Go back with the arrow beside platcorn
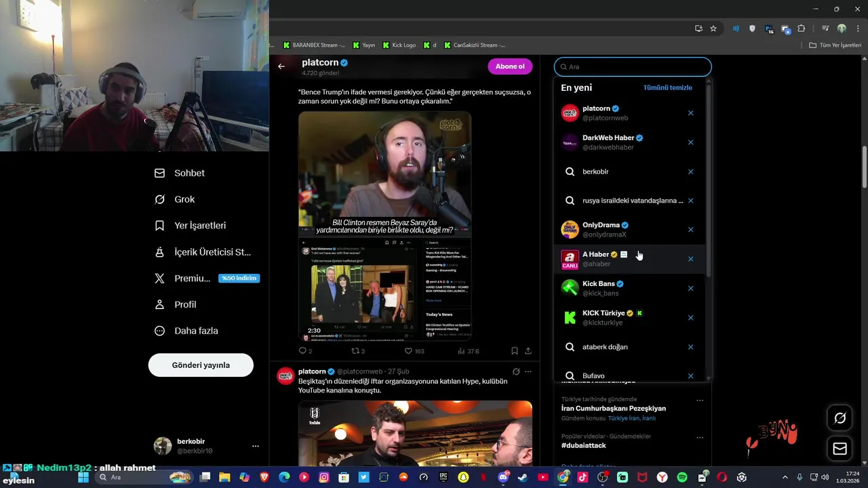This screenshot has height=488, width=868. click(281, 66)
